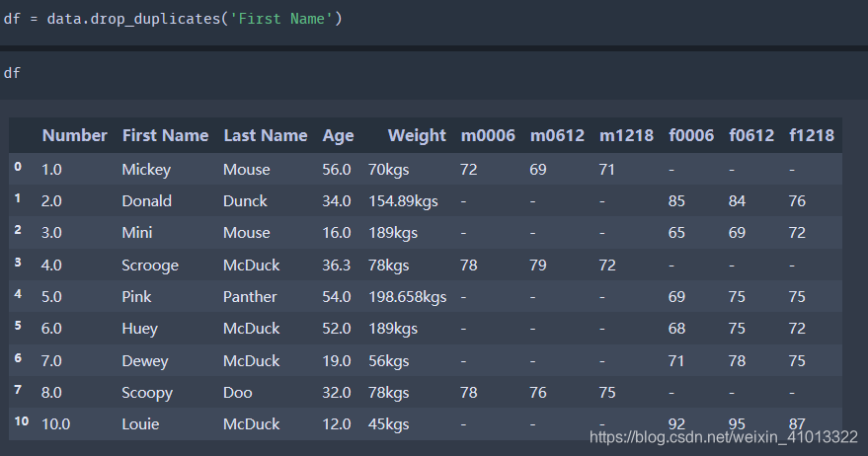Image resolution: width=868 pixels, height=456 pixels.
Task: Click the last name 'Panther'
Action: pos(250,297)
